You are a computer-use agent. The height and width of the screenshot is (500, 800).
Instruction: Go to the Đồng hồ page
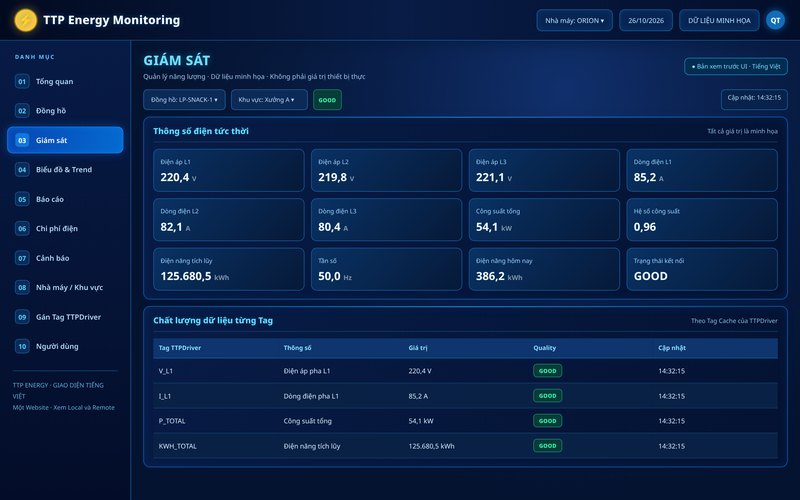[x=65, y=111]
